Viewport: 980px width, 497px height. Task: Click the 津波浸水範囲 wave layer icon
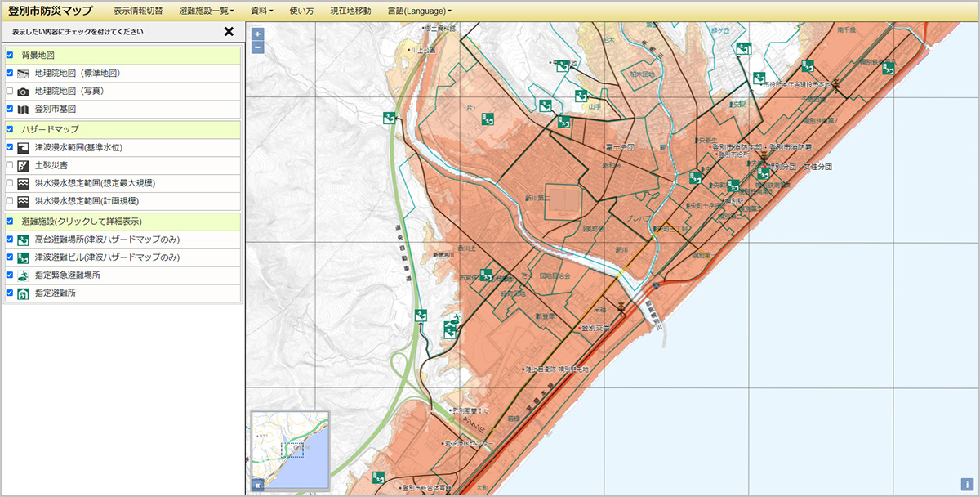23,148
